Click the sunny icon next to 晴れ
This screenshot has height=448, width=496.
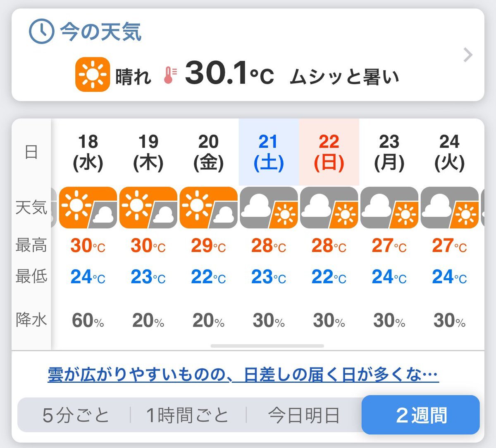click(93, 74)
